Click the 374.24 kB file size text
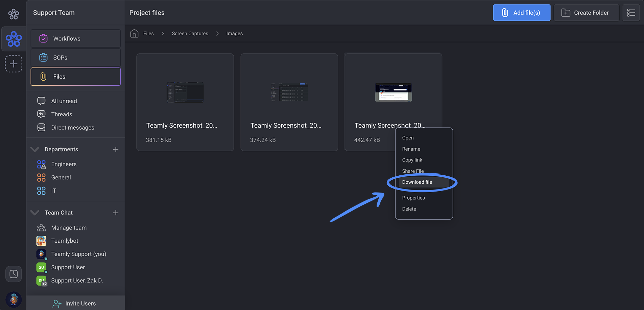This screenshot has height=310, width=644. click(263, 140)
